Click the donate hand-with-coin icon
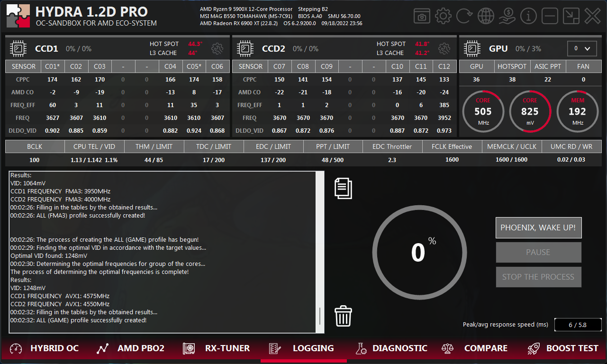Screen dimensions: 607x364 pyautogui.click(x=507, y=17)
